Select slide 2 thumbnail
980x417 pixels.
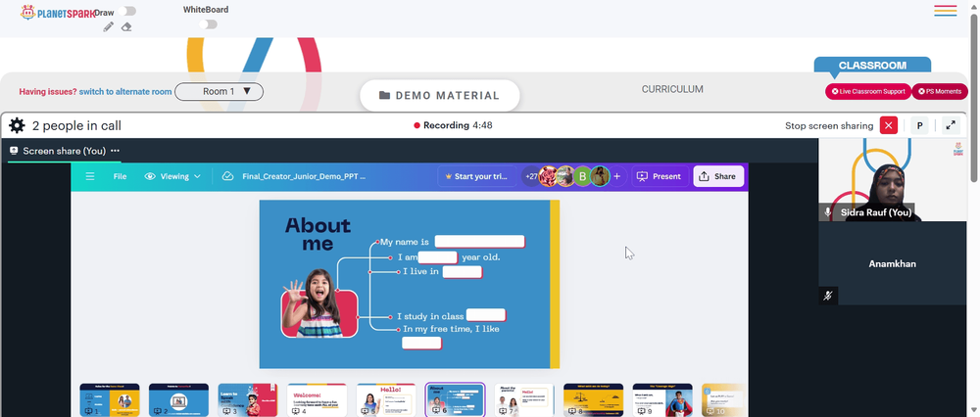click(x=178, y=400)
